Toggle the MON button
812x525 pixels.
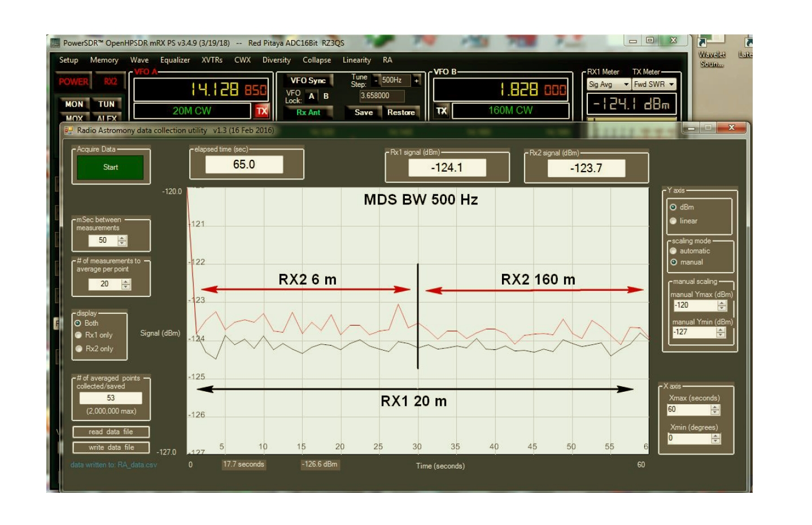tap(74, 104)
